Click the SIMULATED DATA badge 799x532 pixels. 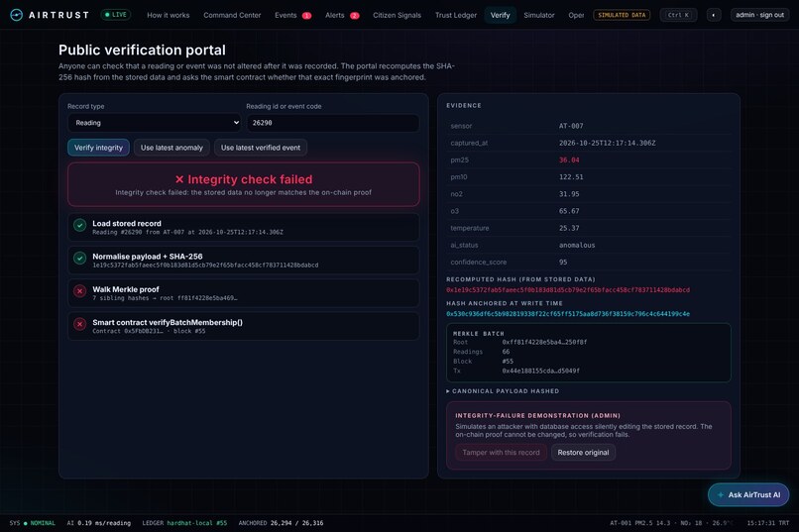[622, 15]
